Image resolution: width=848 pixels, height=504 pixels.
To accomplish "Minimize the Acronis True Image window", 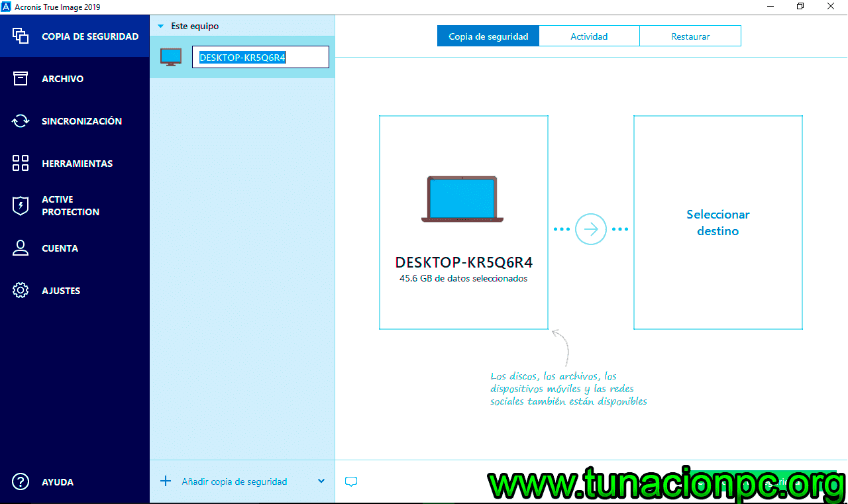I will [769, 7].
